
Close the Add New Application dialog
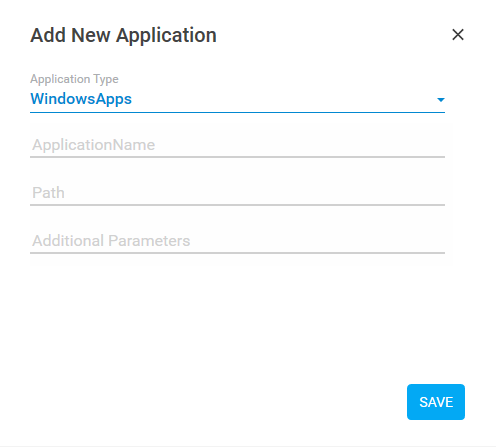[458, 35]
